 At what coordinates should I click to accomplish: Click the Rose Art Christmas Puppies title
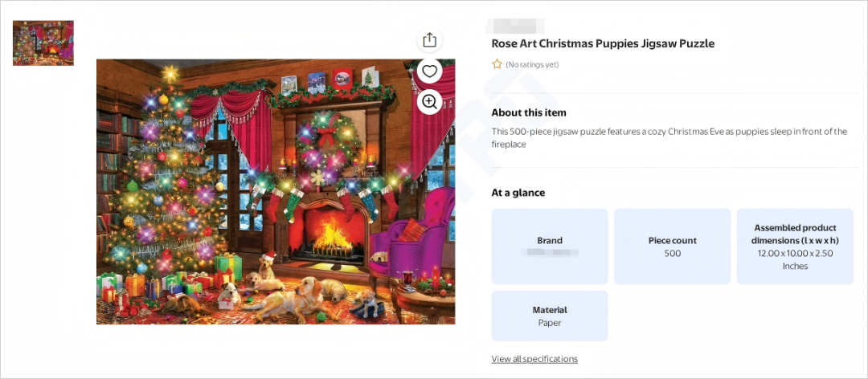click(603, 43)
